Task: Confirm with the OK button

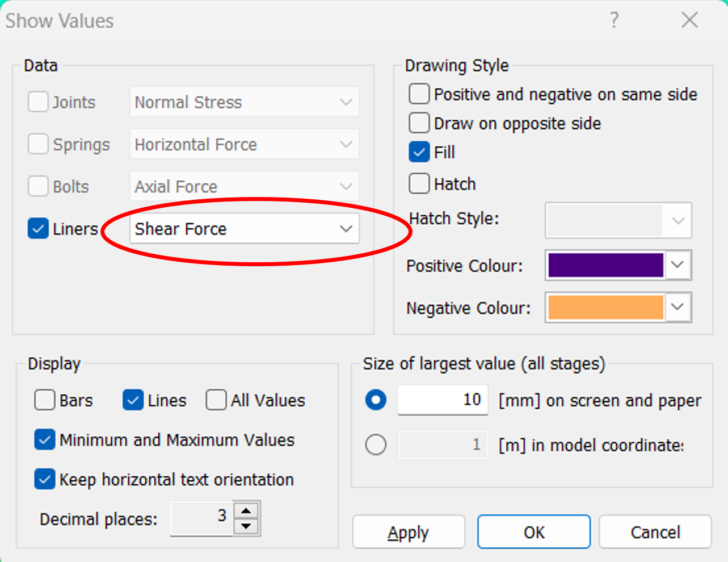Action: coord(534,532)
